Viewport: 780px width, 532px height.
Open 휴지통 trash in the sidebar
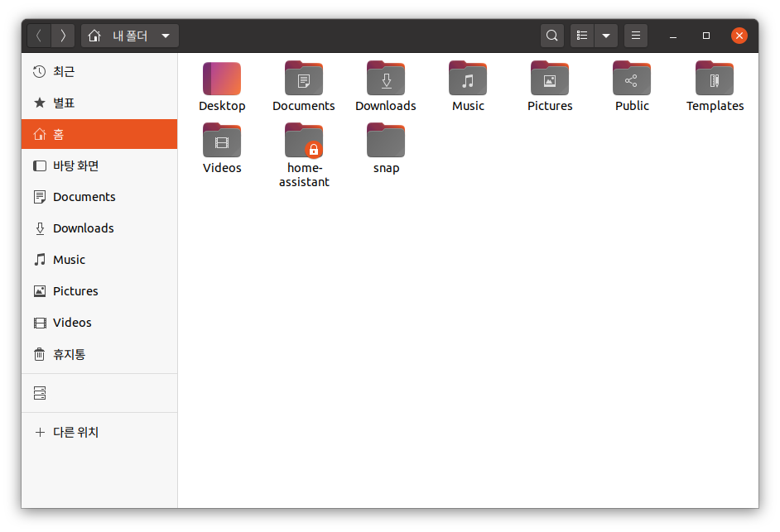(x=99, y=354)
